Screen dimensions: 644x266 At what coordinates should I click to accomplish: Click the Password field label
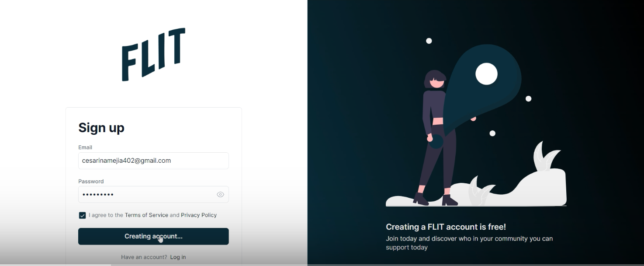(91, 182)
